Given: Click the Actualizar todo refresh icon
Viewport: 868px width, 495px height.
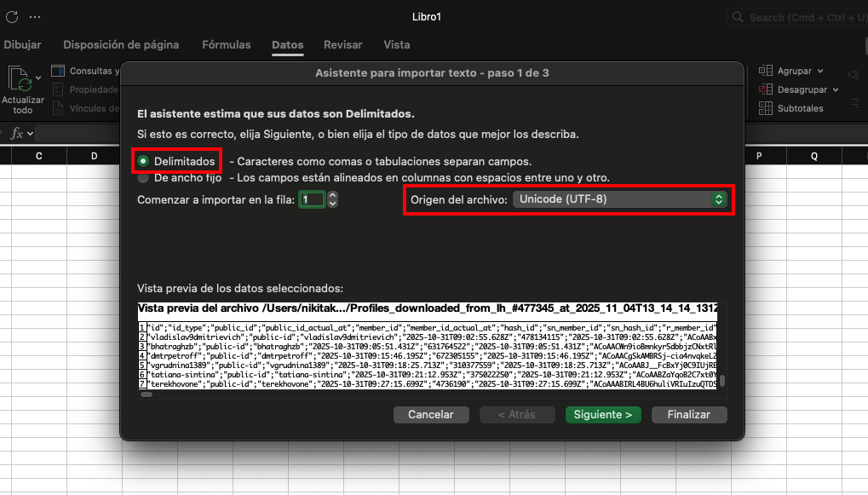Looking at the screenshot, I should click(19, 78).
